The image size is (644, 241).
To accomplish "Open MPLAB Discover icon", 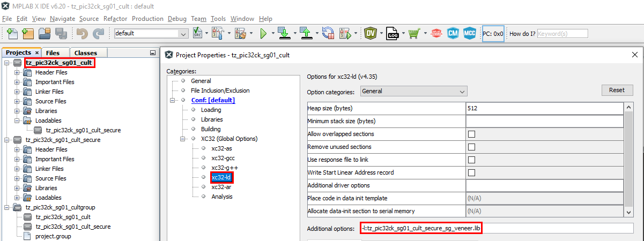I will 436,33.
